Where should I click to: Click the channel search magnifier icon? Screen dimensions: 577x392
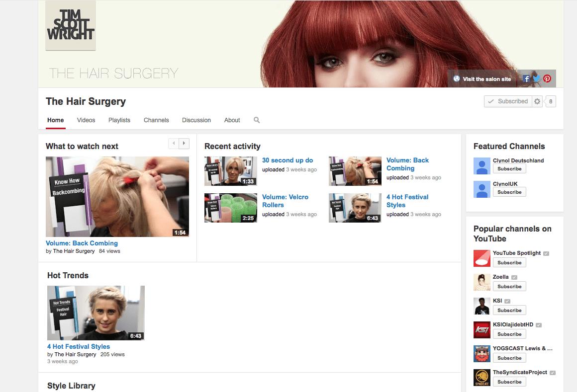pyautogui.click(x=257, y=120)
